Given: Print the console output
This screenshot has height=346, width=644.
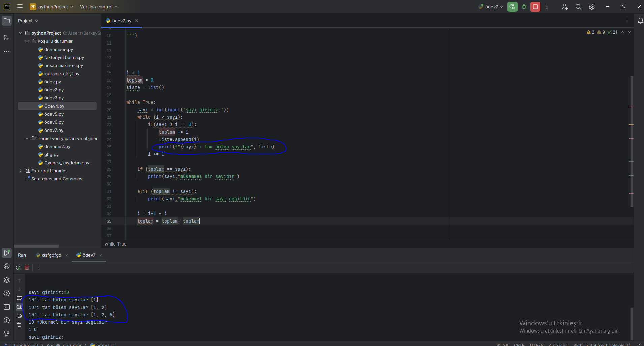Looking at the screenshot, I should click(x=19, y=316).
